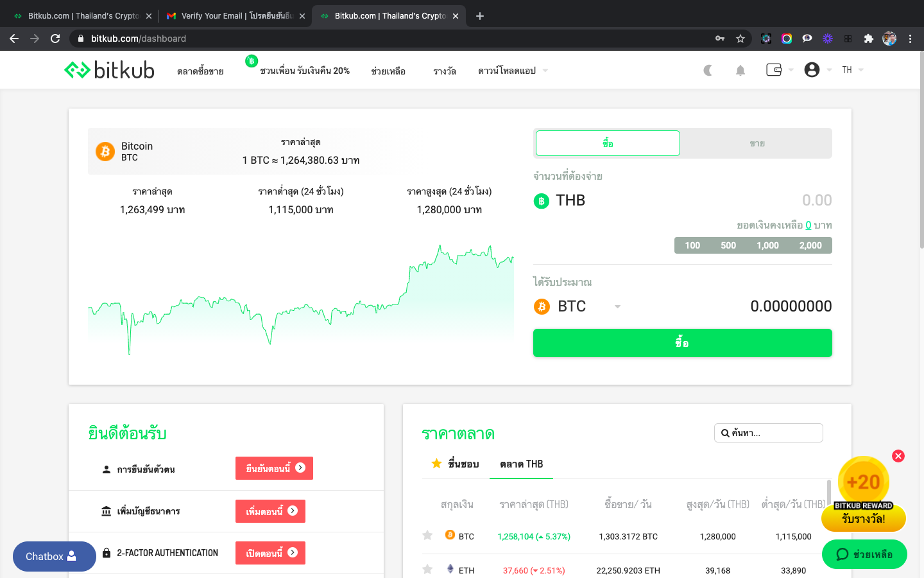
Task: Open ชวนเพื่อน รับเงินคืน 20% menu
Action: click(x=305, y=71)
